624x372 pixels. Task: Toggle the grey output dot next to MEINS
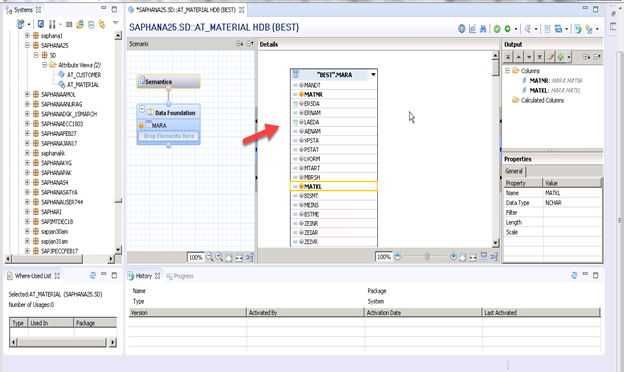pyautogui.click(x=301, y=205)
